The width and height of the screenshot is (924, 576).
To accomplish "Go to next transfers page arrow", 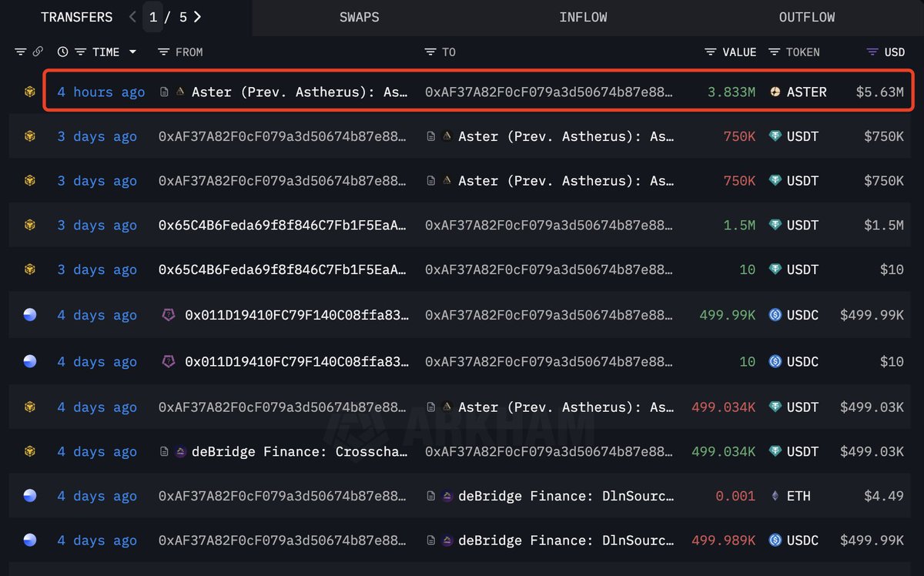I will click(x=198, y=17).
